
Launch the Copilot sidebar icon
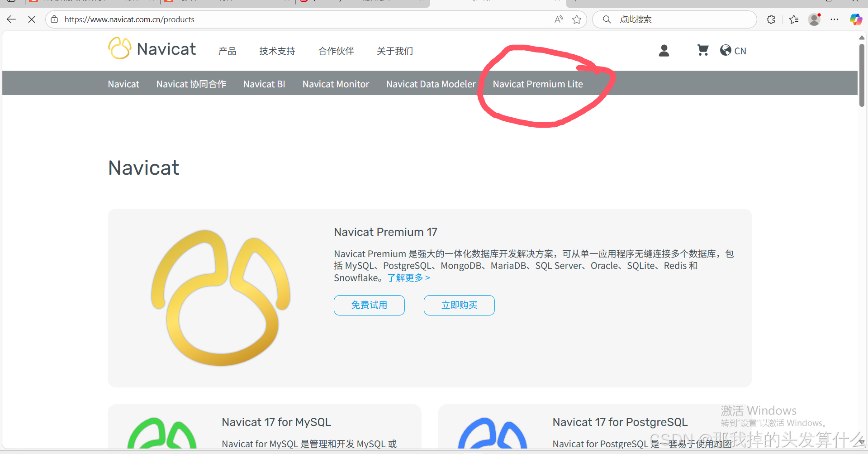pos(856,19)
